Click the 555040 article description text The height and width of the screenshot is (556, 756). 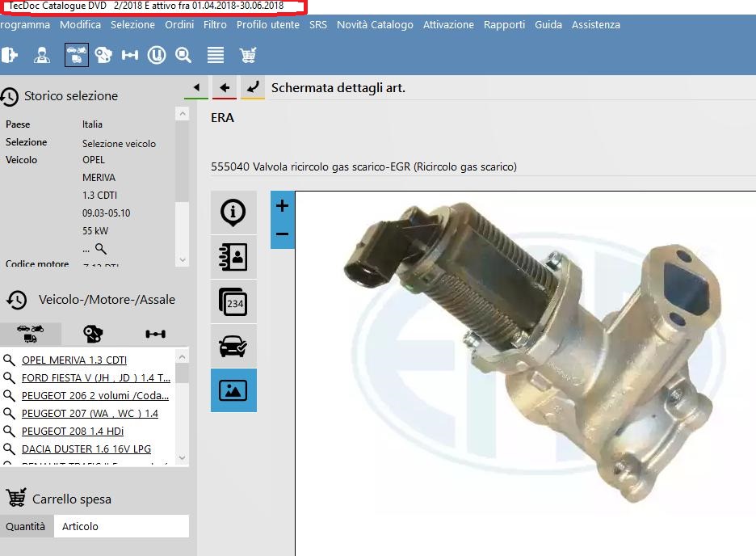tap(363, 166)
